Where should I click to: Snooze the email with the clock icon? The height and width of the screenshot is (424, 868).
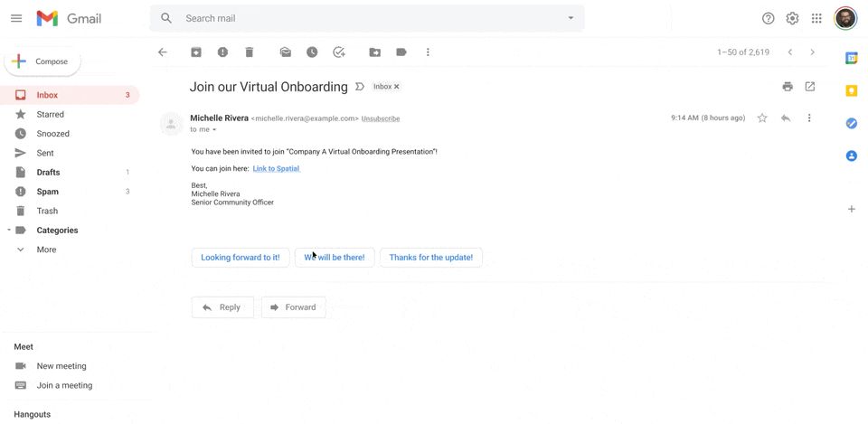coord(312,52)
